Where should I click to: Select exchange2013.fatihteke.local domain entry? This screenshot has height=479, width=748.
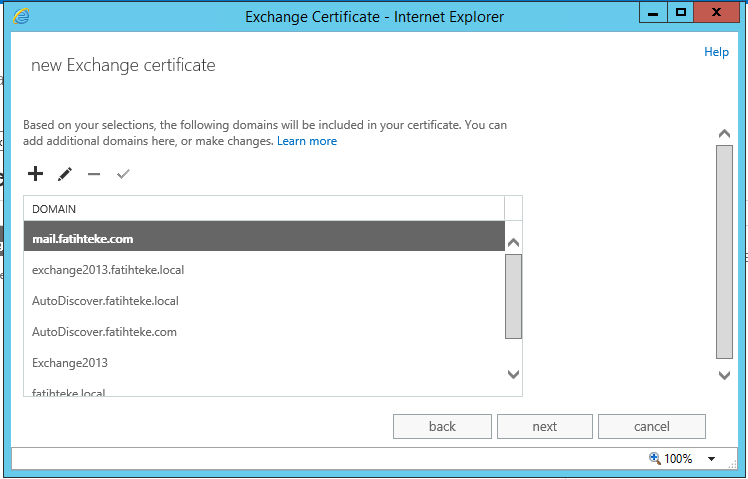coord(262,270)
